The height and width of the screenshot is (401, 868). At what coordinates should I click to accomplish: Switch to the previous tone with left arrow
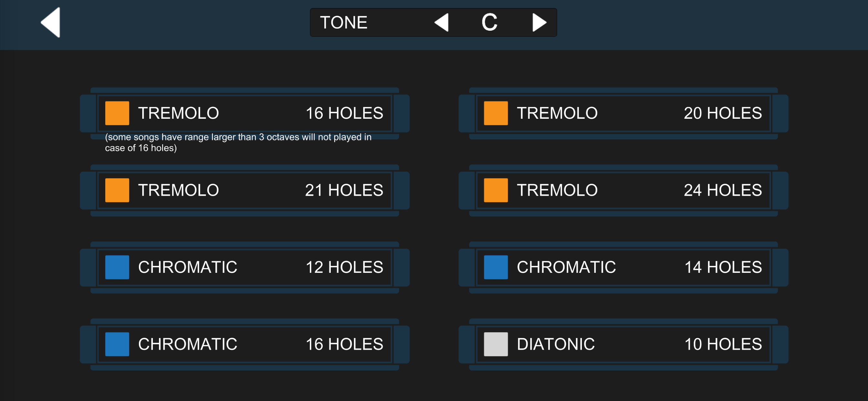tap(441, 23)
